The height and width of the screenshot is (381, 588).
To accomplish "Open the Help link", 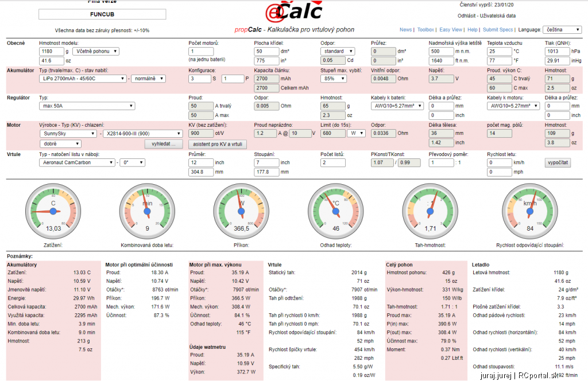I will [473, 30].
